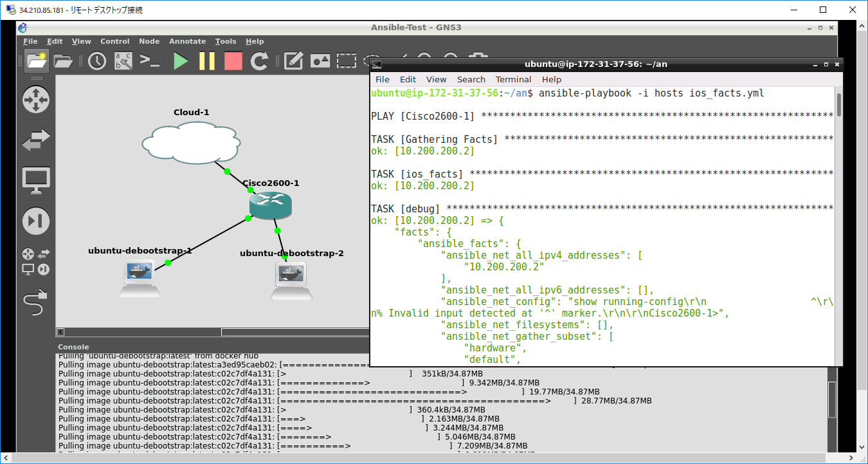Stop all nodes with red stop button

pos(233,61)
